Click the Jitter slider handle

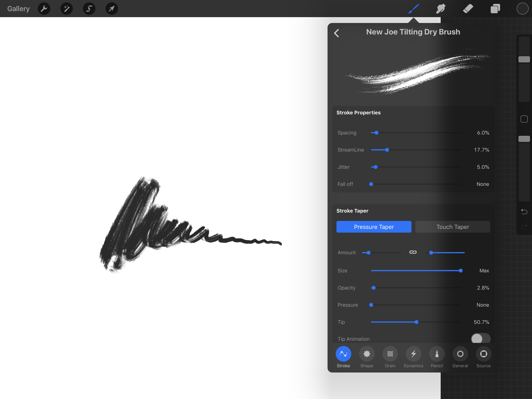click(376, 167)
